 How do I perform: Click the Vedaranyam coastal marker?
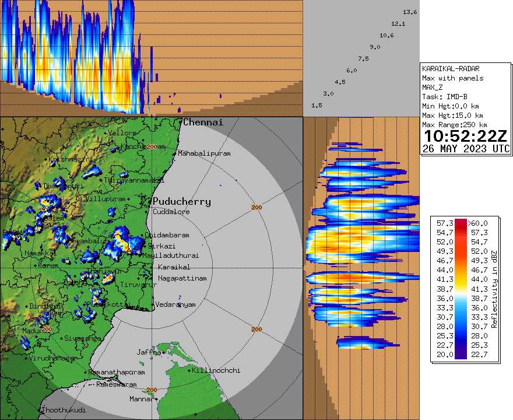pyautogui.click(x=153, y=304)
